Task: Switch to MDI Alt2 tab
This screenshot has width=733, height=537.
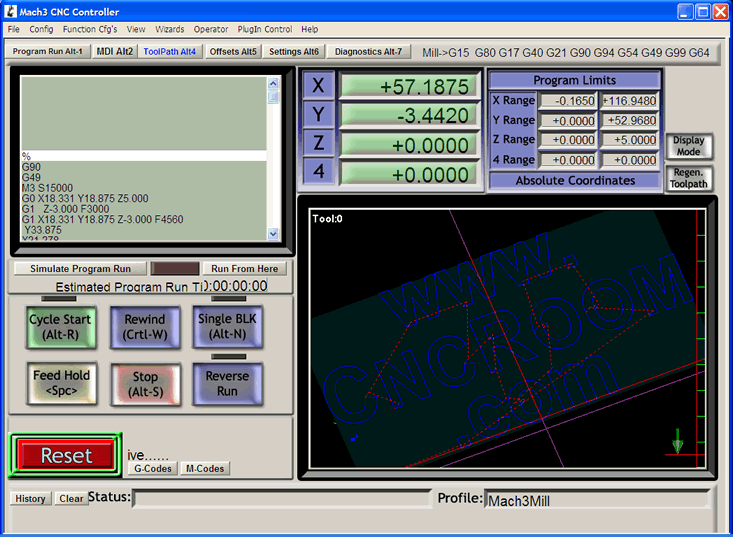Action: point(115,51)
